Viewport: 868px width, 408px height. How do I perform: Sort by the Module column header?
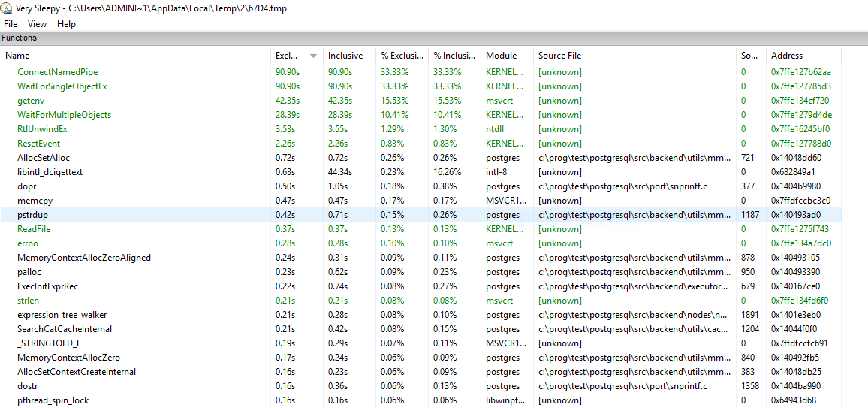coord(502,56)
